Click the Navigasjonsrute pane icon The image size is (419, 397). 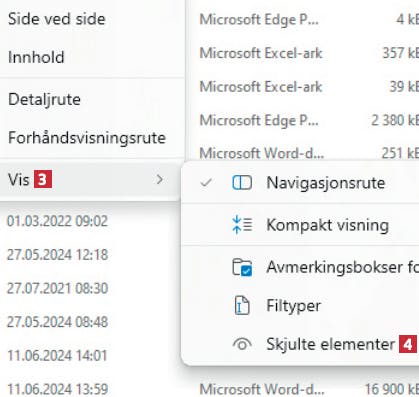pyautogui.click(x=242, y=183)
